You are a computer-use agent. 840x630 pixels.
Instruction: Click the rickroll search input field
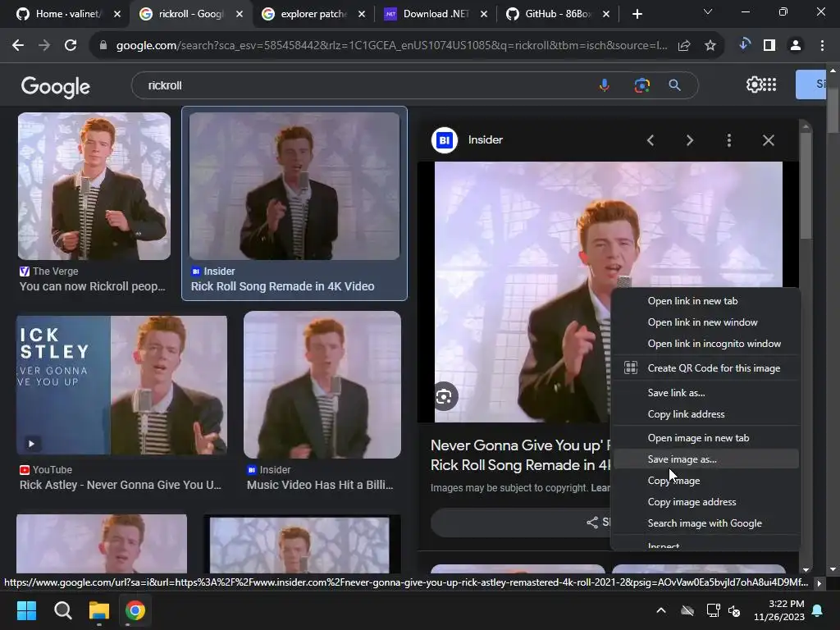(x=364, y=85)
